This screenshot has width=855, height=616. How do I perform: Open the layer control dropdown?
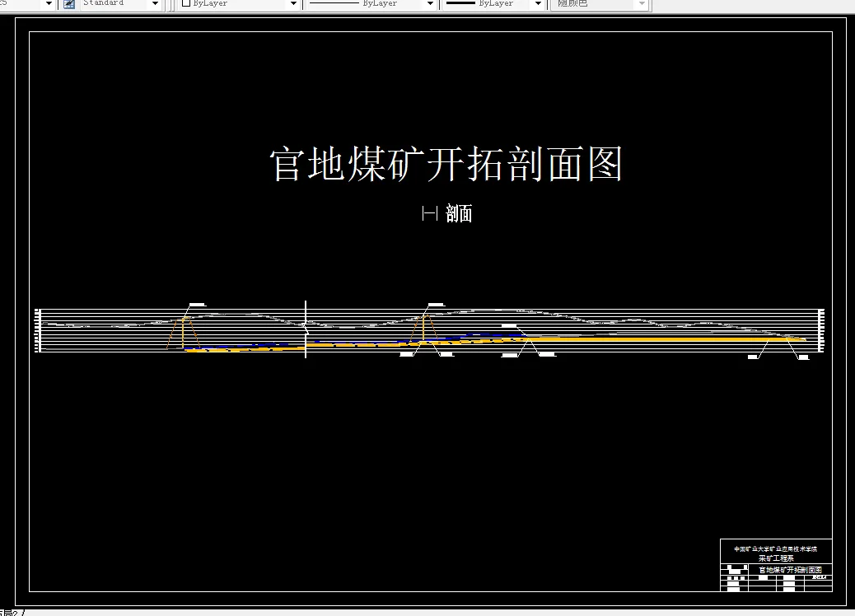tap(48, 4)
